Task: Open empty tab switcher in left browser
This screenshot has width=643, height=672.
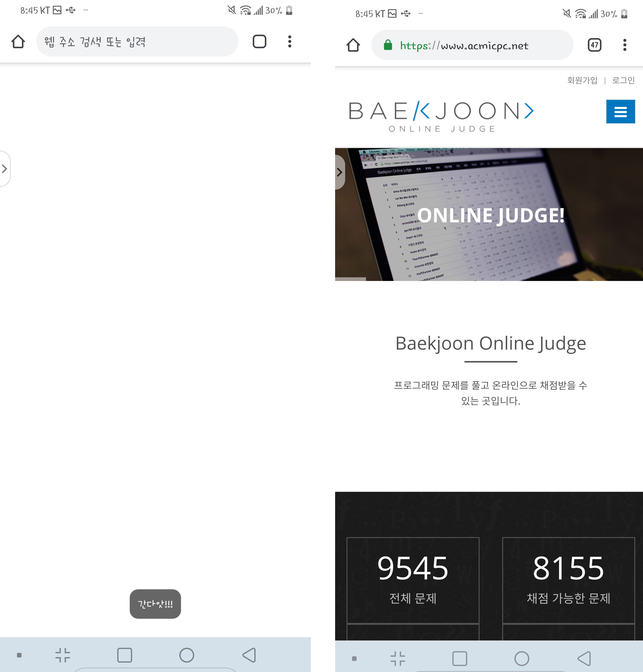Action: [259, 42]
